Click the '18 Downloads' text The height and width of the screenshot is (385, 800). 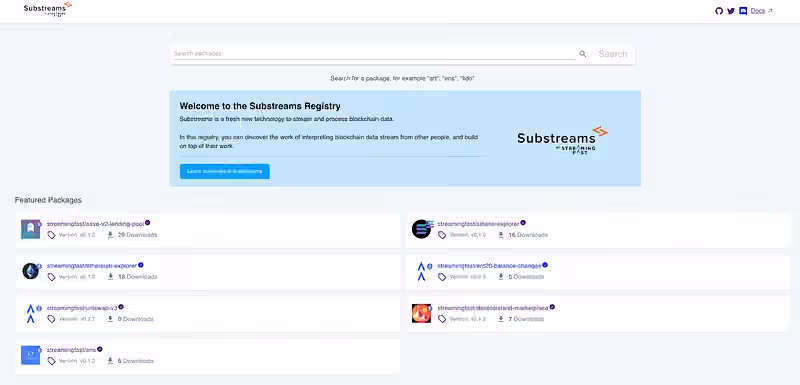pyautogui.click(x=137, y=277)
